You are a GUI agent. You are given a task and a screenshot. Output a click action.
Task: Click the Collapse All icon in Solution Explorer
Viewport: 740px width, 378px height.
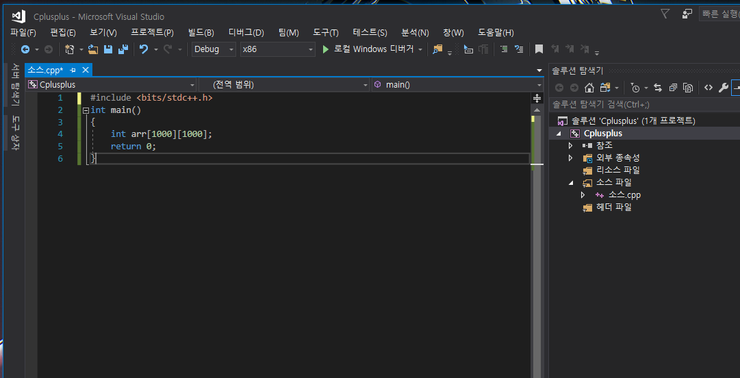tap(673, 88)
